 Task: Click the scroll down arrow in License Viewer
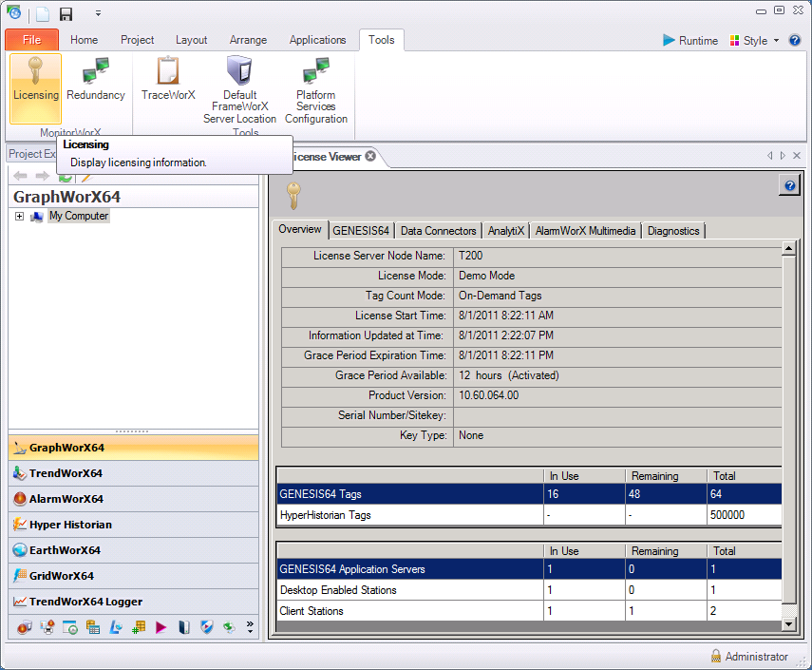click(x=787, y=623)
